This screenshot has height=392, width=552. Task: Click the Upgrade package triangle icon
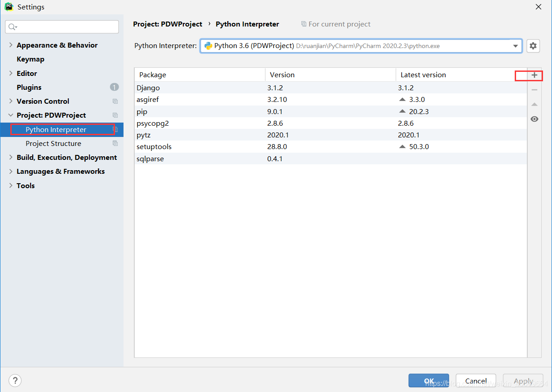(x=534, y=104)
